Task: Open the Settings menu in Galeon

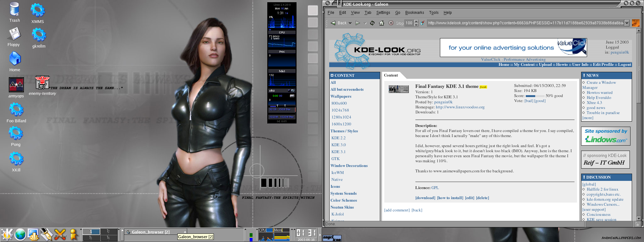Action: (x=383, y=13)
